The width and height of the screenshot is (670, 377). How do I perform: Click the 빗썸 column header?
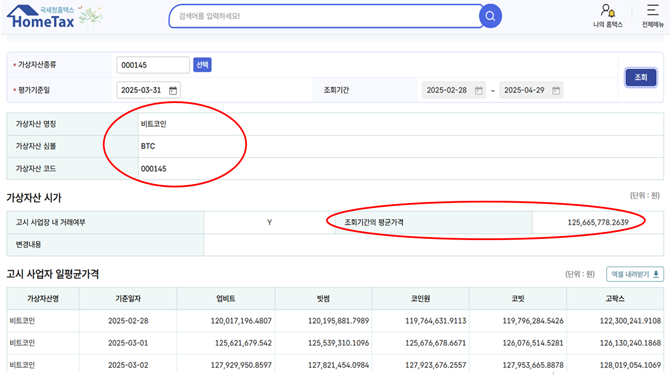323,298
